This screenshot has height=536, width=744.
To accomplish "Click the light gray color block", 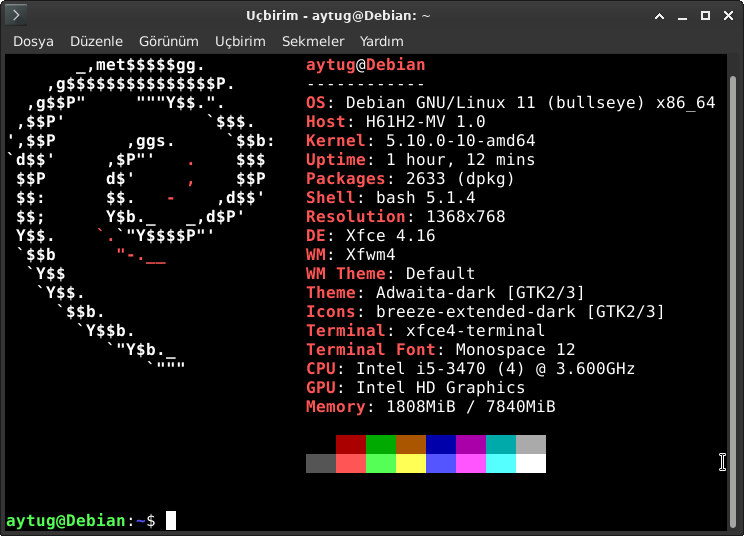I will [531, 444].
